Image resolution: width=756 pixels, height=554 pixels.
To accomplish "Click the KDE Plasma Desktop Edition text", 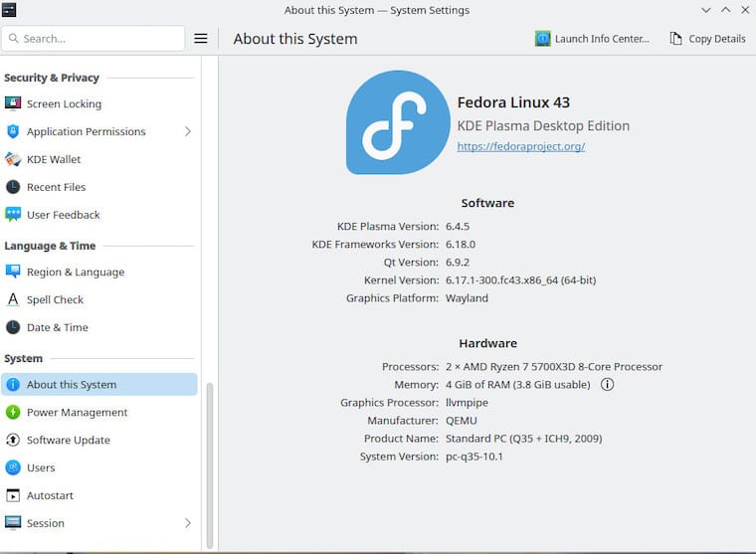I will [543, 126].
